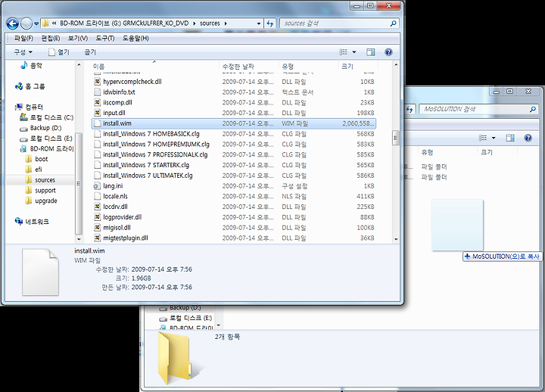This screenshot has height=392, width=545.
Task: Open the 편집(E) menu
Action: (x=51, y=39)
